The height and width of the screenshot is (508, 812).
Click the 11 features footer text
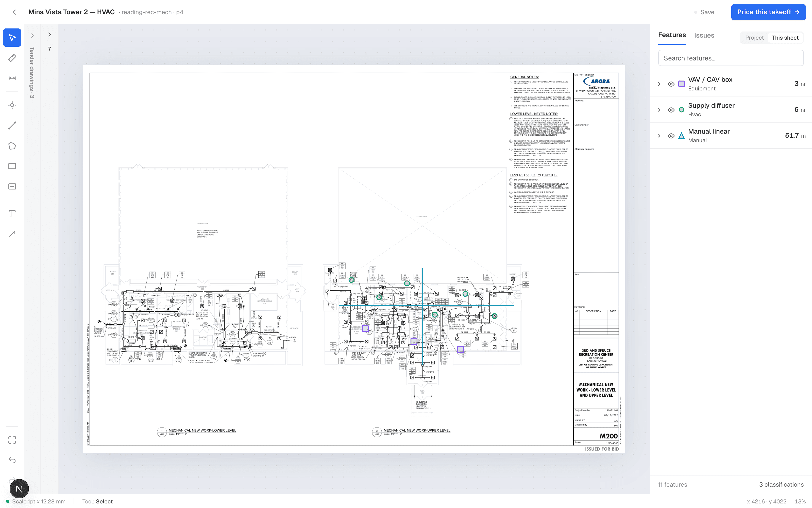672,484
